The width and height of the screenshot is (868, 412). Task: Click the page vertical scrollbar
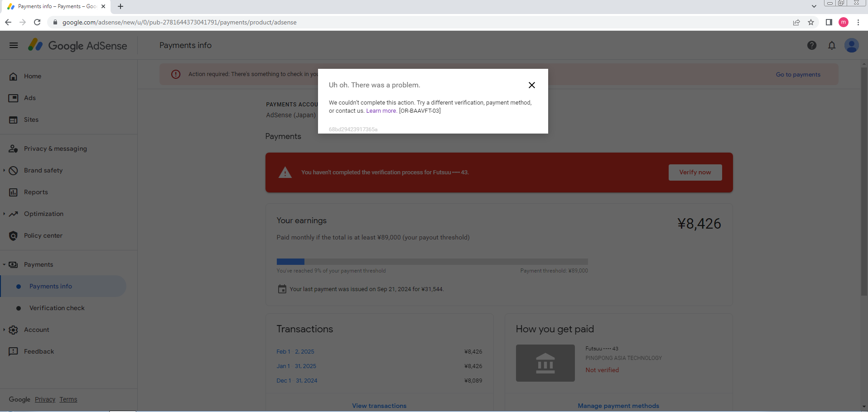tap(864, 181)
